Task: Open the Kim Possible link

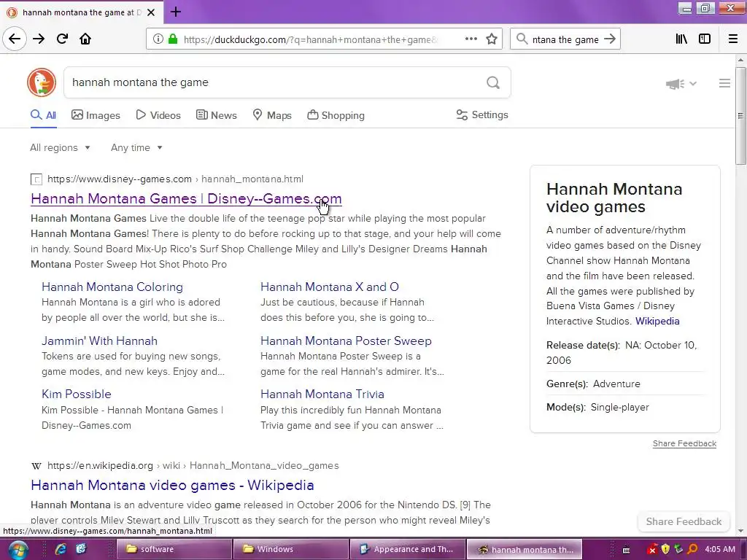Action: click(x=76, y=394)
